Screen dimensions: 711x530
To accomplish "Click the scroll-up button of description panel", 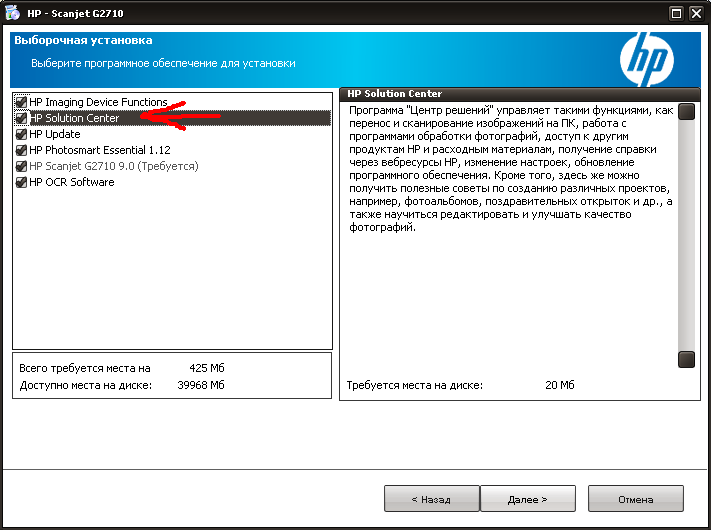I will pyautogui.click(x=686, y=112).
